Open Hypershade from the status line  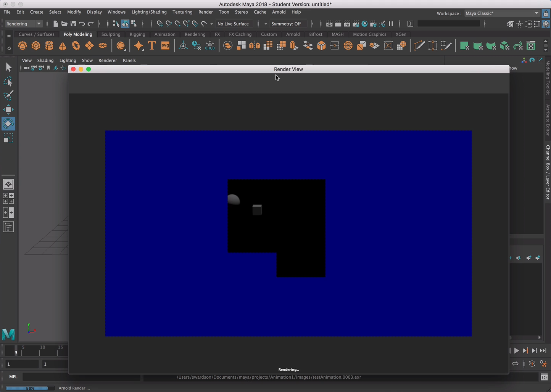coord(364,24)
